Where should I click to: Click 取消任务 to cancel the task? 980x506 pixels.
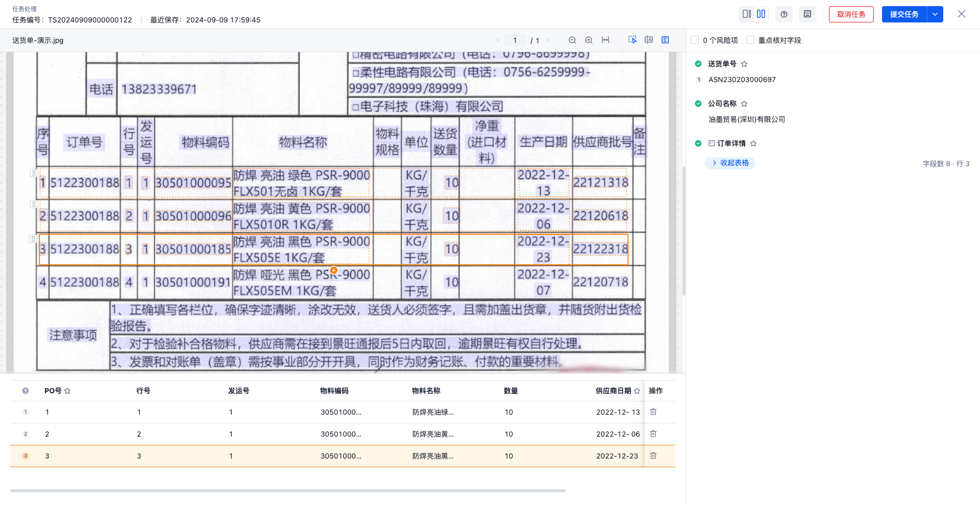click(851, 14)
